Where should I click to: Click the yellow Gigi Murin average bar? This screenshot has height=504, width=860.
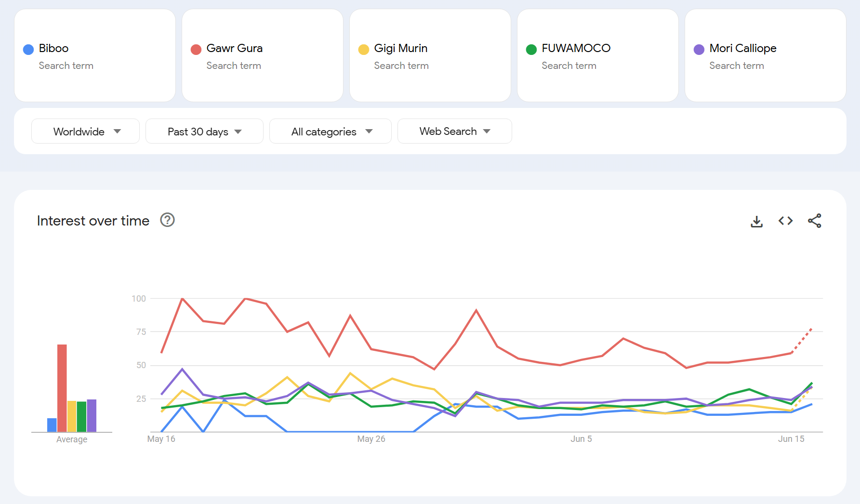click(72, 416)
